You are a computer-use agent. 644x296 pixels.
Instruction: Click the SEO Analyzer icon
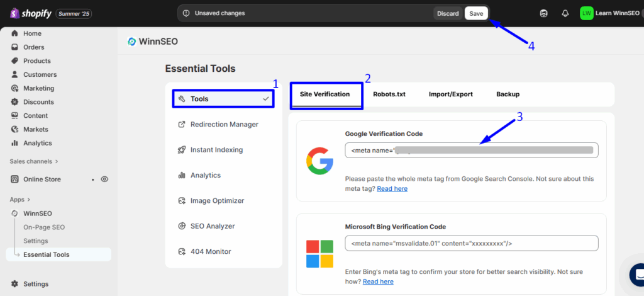[x=182, y=226]
